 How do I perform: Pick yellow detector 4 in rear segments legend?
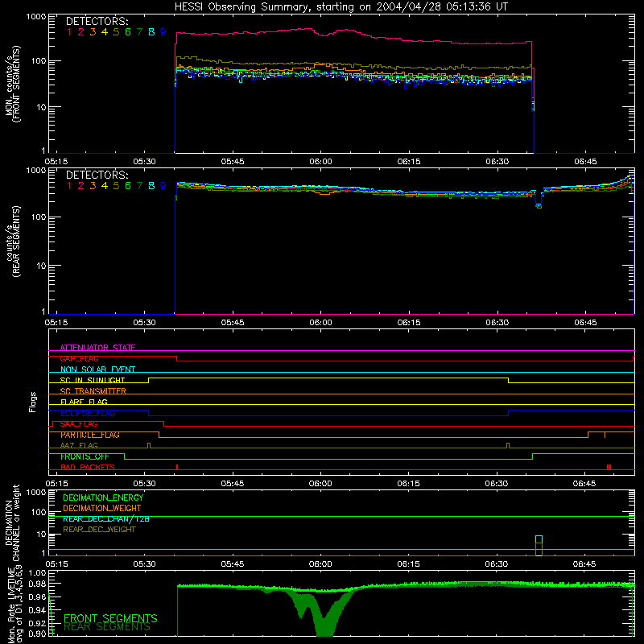[x=105, y=186]
